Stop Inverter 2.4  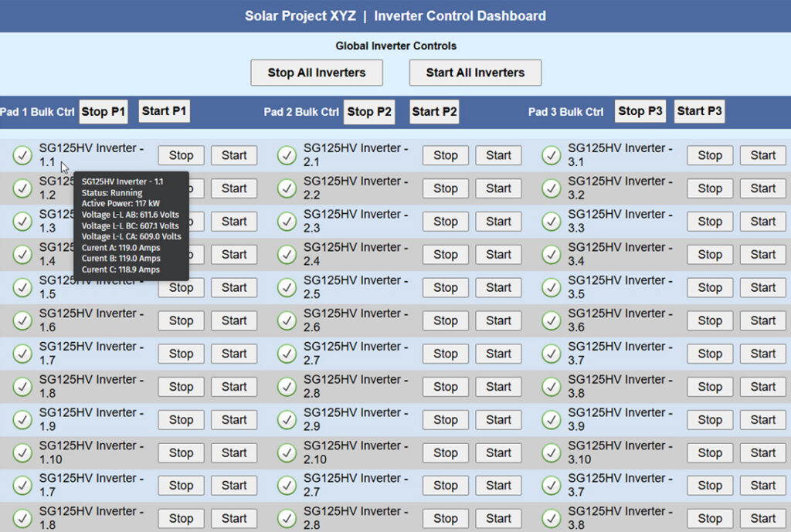coord(446,255)
